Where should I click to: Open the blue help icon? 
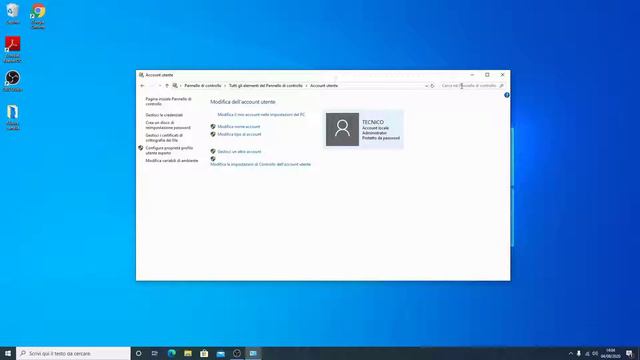[x=507, y=95]
